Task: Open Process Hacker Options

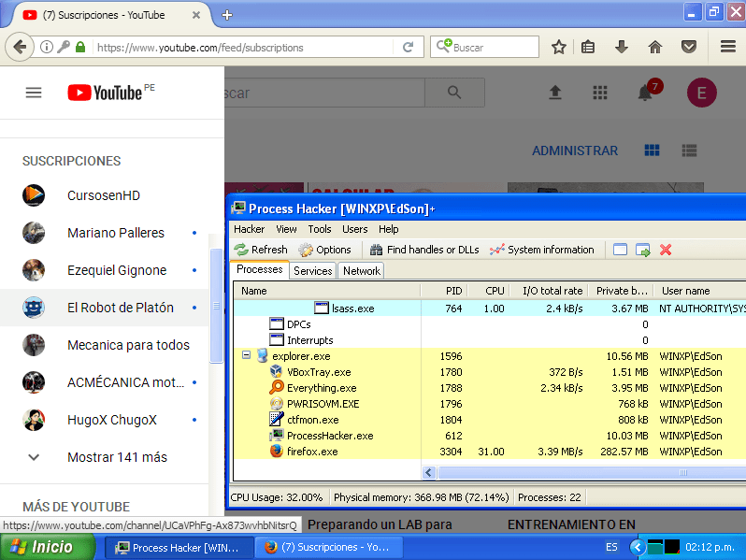Action: (324, 250)
